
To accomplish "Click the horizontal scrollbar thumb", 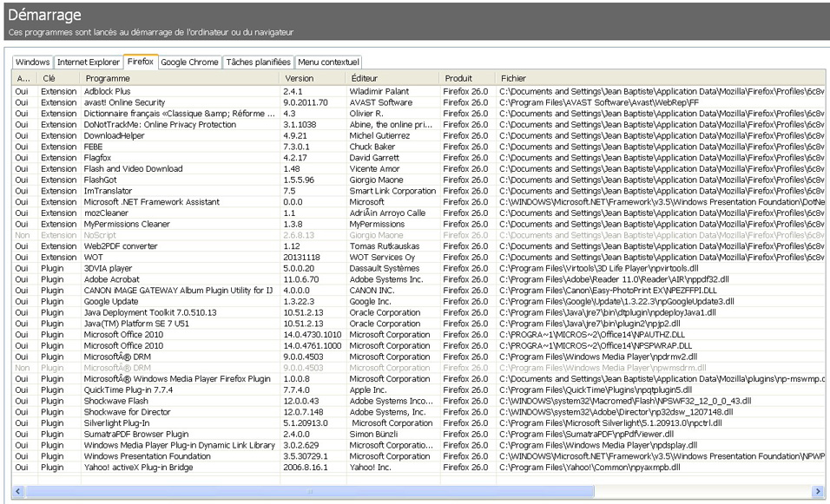I will click(309, 491).
